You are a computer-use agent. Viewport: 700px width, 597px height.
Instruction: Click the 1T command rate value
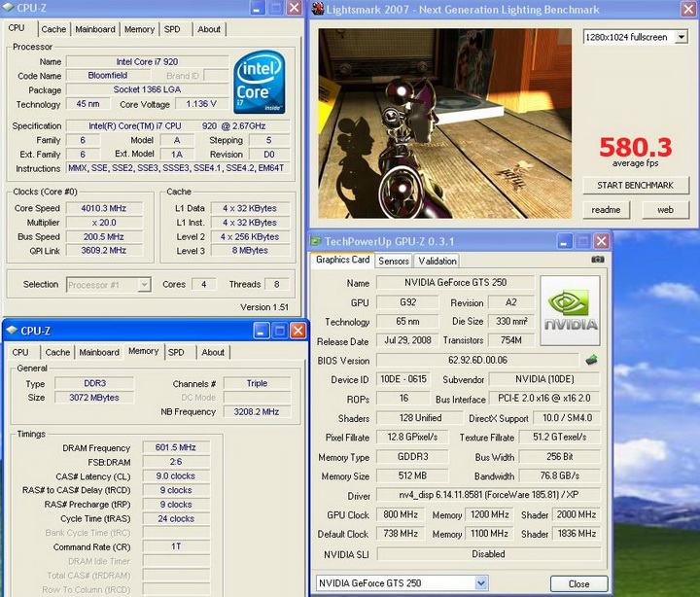[x=176, y=546]
